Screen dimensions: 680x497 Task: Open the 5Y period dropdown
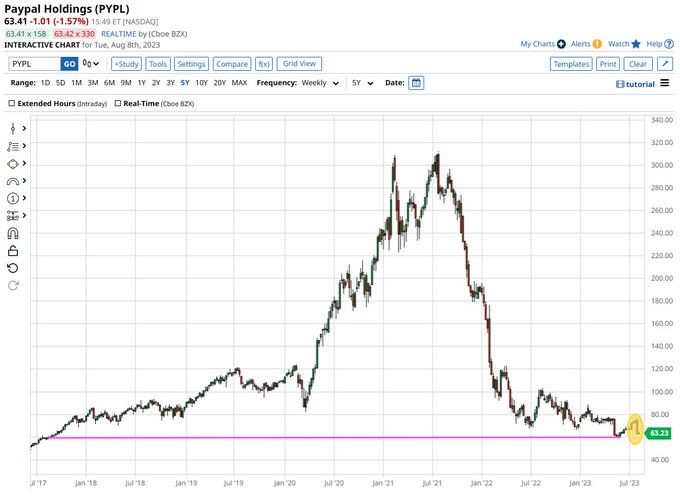(x=363, y=83)
